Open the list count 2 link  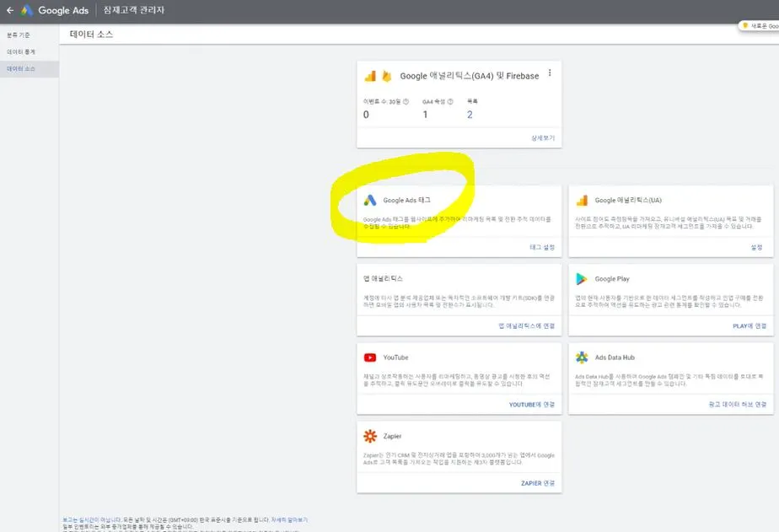click(x=470, y=115)
